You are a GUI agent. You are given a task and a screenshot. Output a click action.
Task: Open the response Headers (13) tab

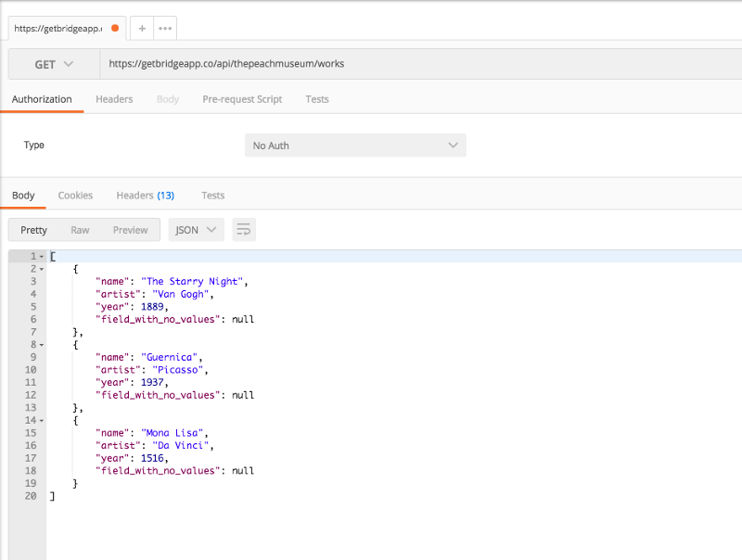coord(146,196)
